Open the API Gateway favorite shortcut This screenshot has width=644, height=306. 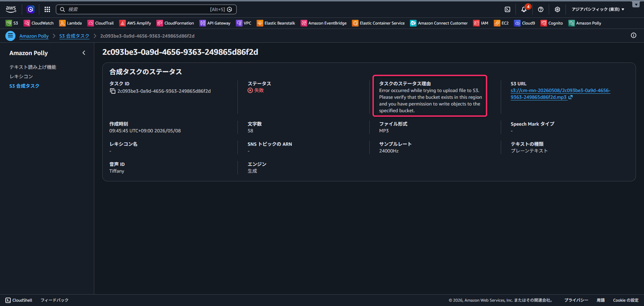[x=215, y=23]
